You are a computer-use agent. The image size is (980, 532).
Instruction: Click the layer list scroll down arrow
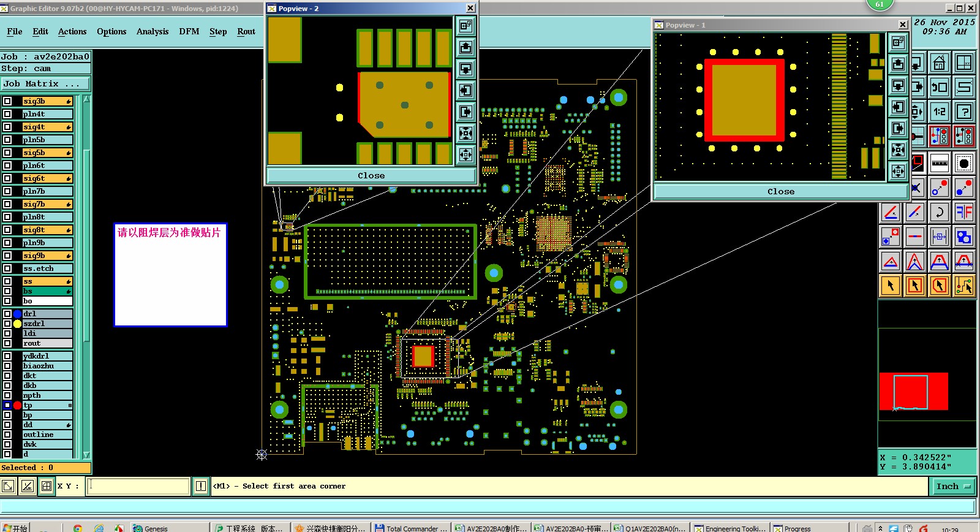pos(86,455)
